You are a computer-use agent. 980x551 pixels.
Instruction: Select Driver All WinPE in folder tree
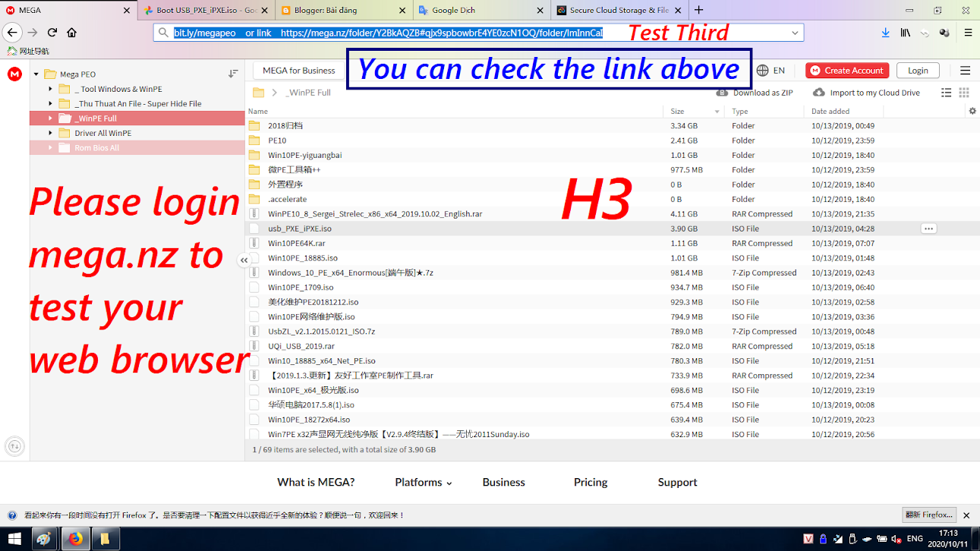102,133
